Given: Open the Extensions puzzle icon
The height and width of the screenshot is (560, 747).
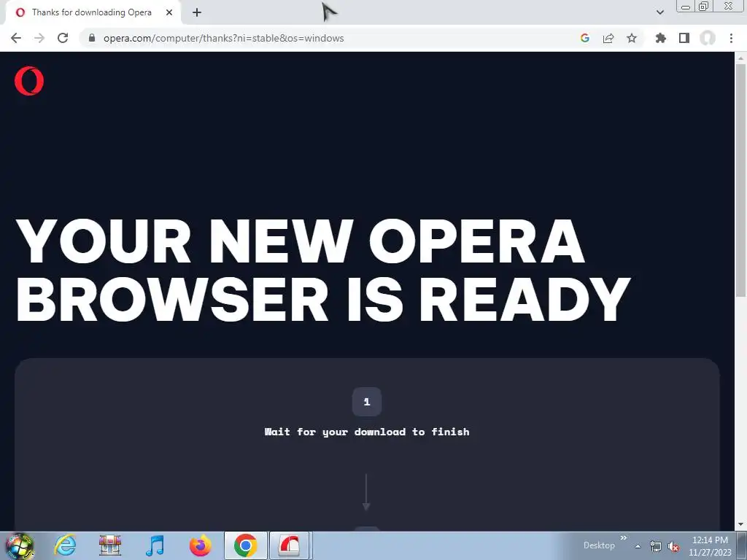Looking at the screenshot, I should point(661,38).
